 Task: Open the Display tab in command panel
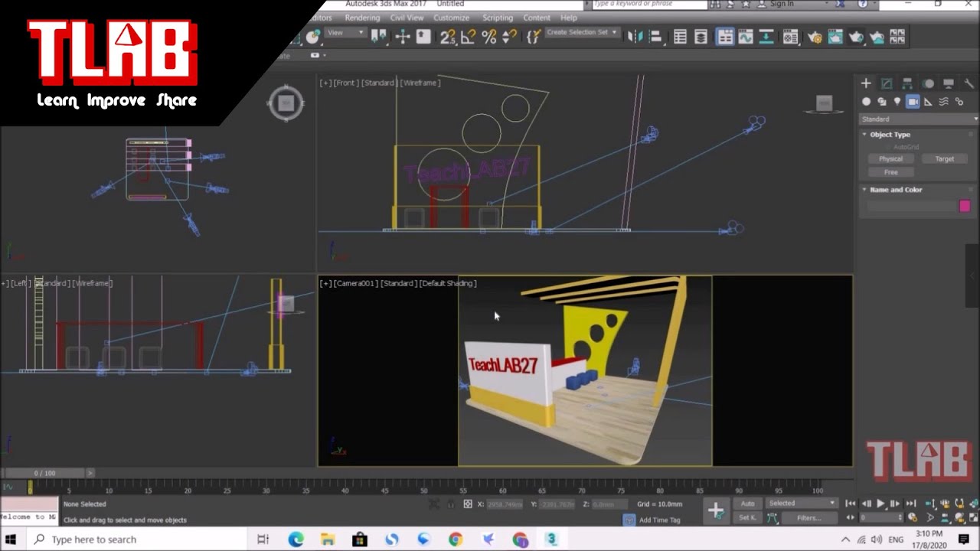[x=949, y=83]
